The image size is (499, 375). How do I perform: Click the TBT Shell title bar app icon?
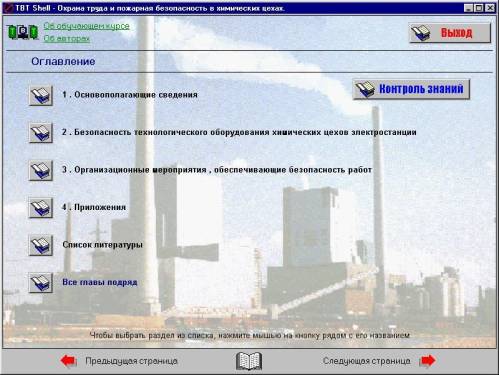(9, 8)
